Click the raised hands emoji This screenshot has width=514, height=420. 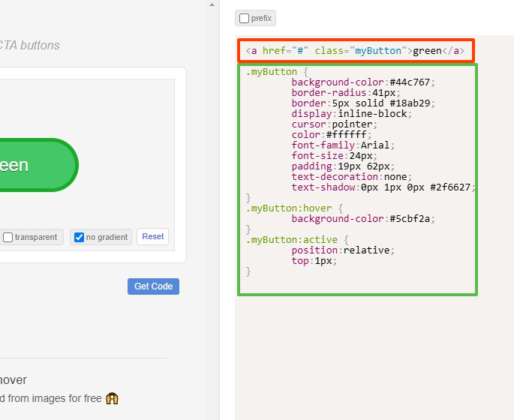point(112,398)
